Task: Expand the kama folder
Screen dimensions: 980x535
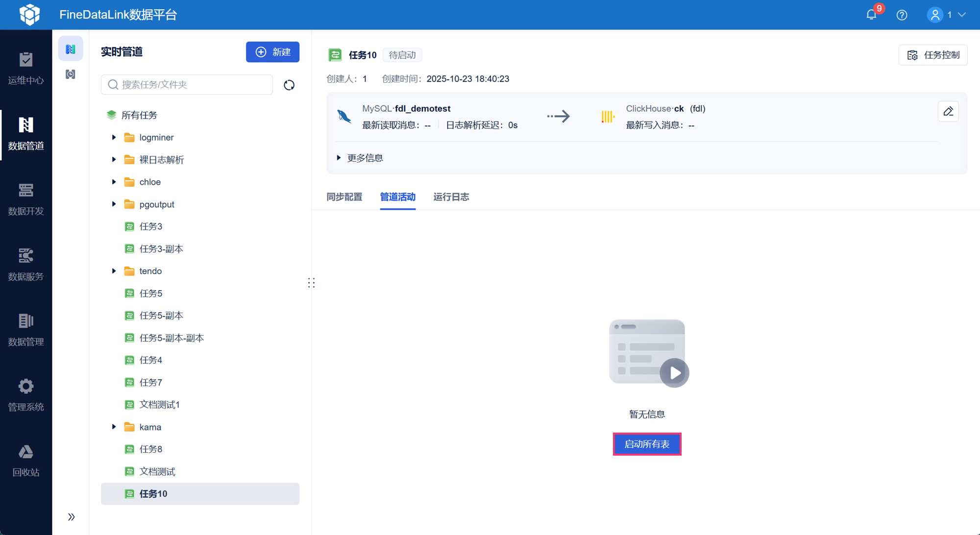Action: (x=114, y=427)
